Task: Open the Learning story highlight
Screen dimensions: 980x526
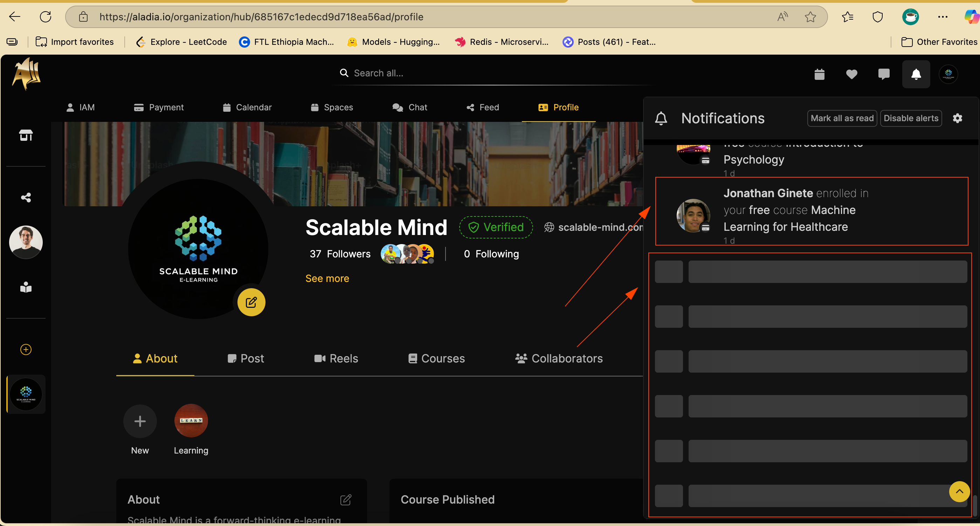Action: tap(191, 421)
